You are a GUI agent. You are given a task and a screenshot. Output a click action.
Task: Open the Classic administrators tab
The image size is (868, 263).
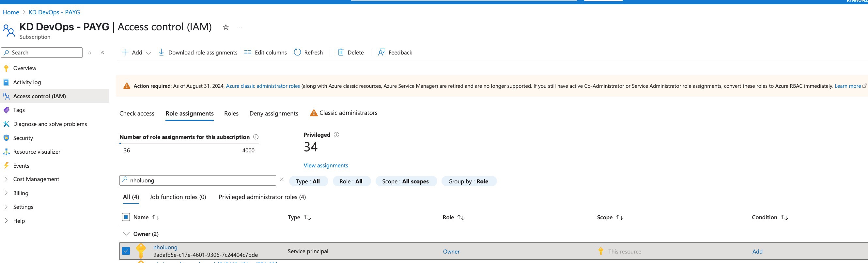pyautogui.click(x=344, y=113)
